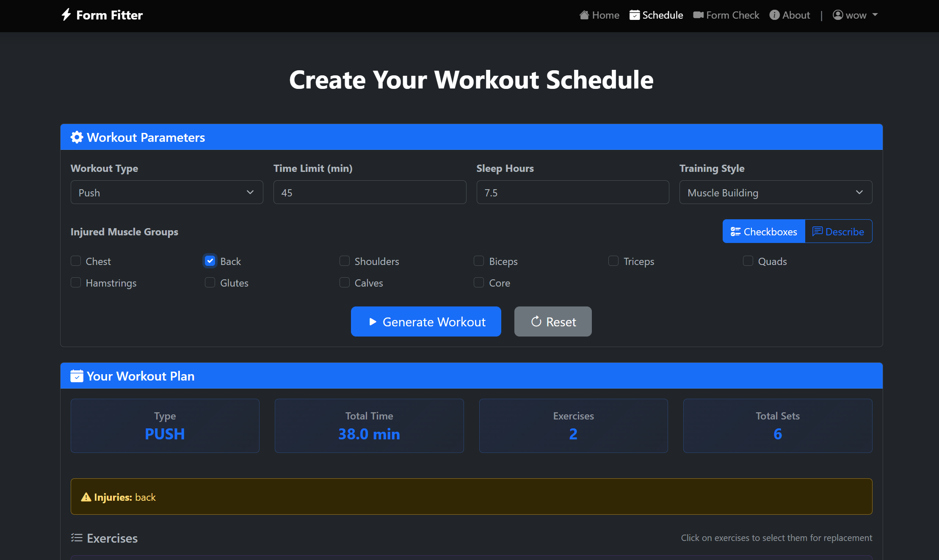
Task: Click the user profile avatar icon
Action: tap(837, 15)
